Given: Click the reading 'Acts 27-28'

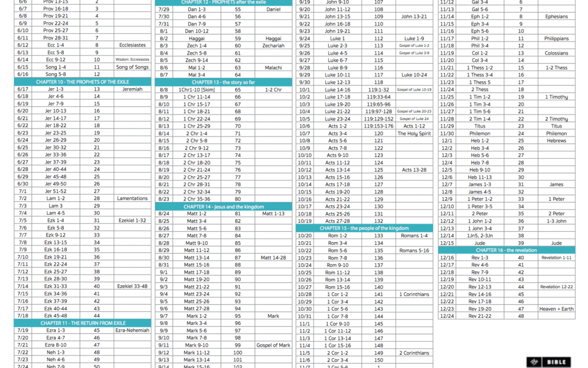Looking at the screenshot, I should 338,221.
